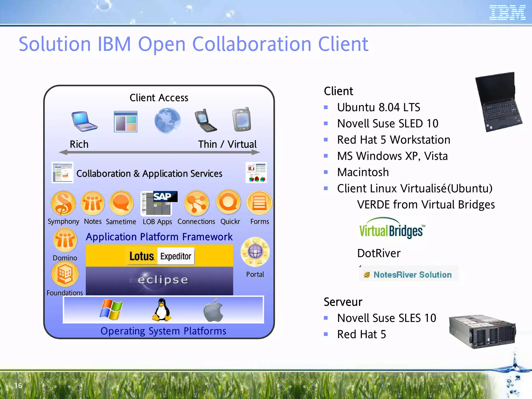This screenshot has width=532, height=399.
Task: Click the Linux Tux penguin icon
Action: (162, 310)
